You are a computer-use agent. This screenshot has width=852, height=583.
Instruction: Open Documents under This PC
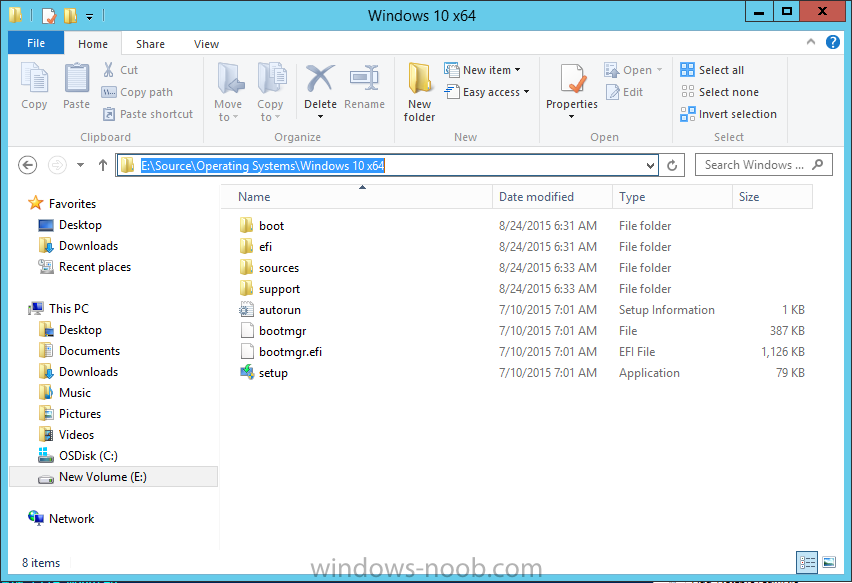pos(89,350)
